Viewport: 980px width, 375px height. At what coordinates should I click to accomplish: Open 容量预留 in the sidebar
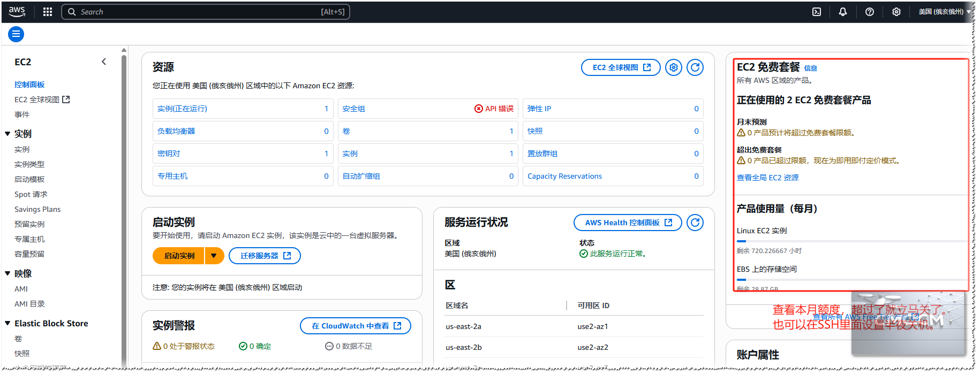tap(29, 254)
